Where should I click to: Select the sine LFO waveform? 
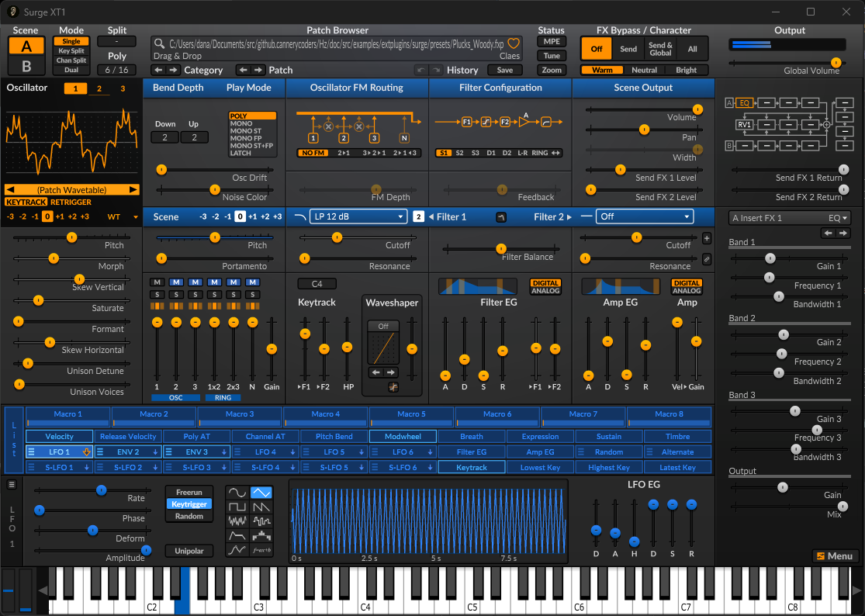(x=237, y=493)
